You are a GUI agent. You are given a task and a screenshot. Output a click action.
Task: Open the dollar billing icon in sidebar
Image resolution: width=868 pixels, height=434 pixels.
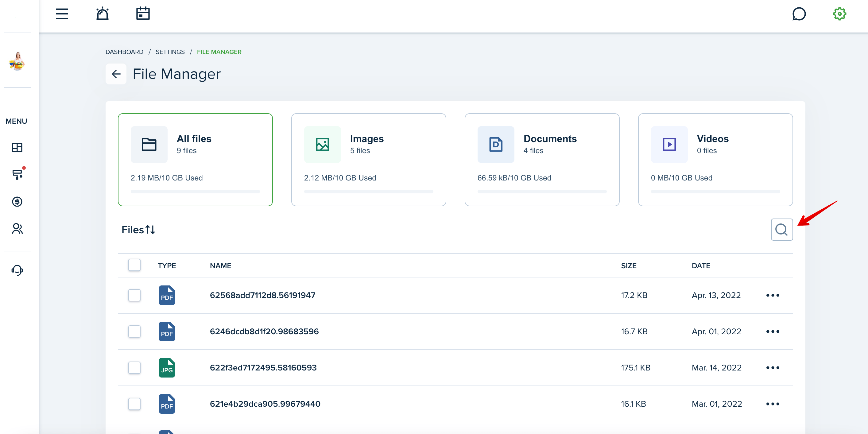17,201
